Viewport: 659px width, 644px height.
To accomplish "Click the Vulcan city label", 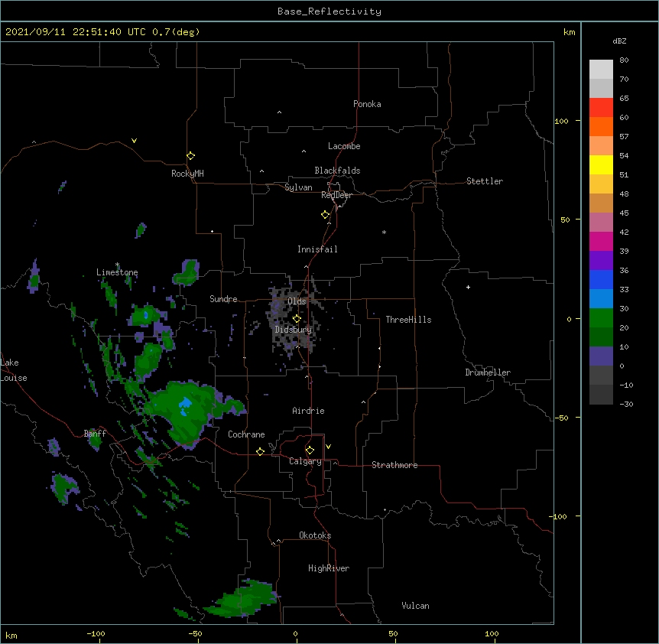I will tap(415, 606).
